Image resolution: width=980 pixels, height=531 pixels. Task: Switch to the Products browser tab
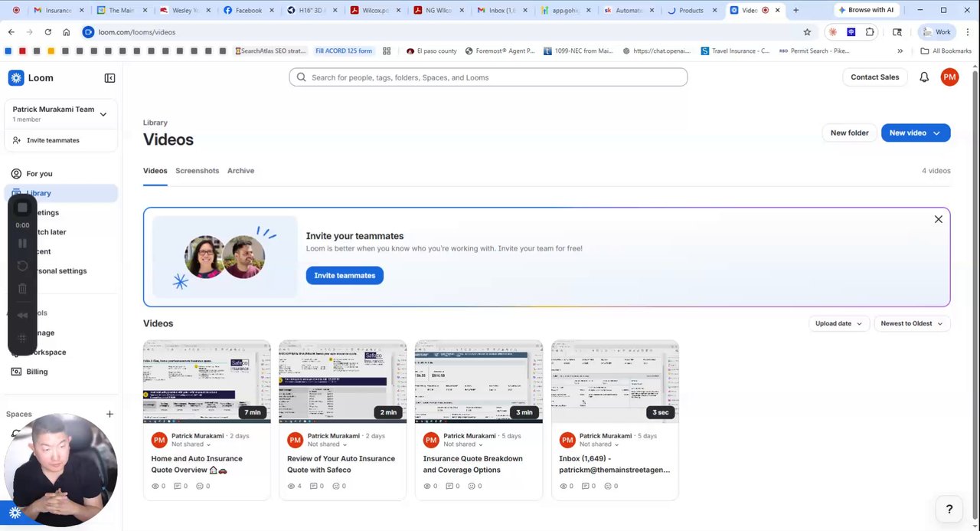coord(692,10)
